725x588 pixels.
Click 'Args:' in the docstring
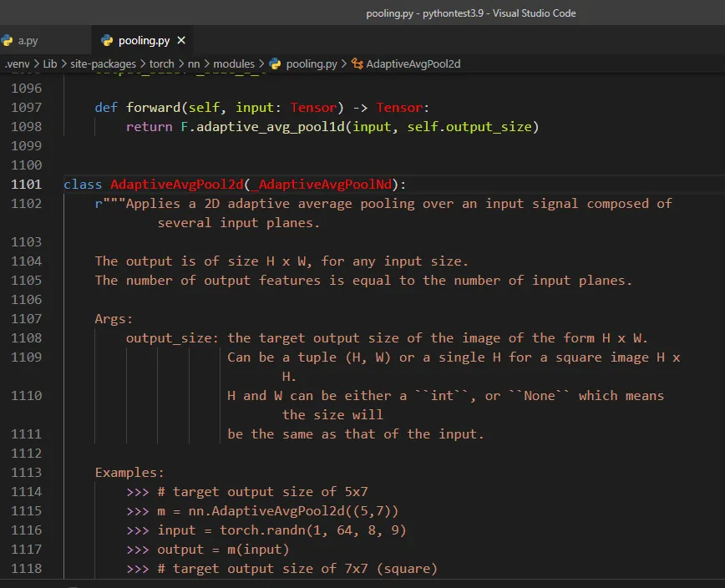click(114, 319)
